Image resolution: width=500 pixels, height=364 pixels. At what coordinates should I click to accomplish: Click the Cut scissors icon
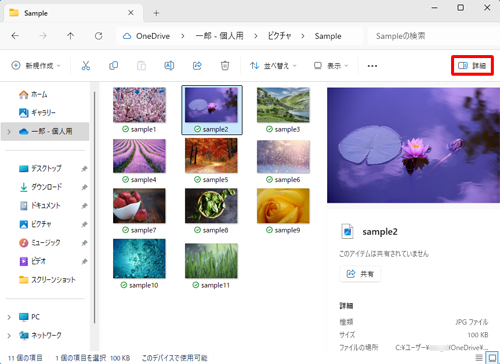click(86, 66)
